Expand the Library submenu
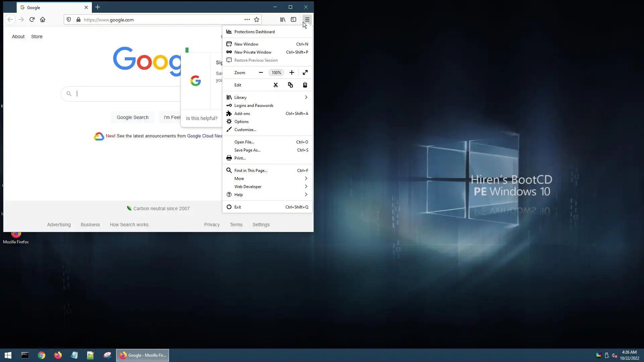644x362 pixels. (x=267, y=98)
